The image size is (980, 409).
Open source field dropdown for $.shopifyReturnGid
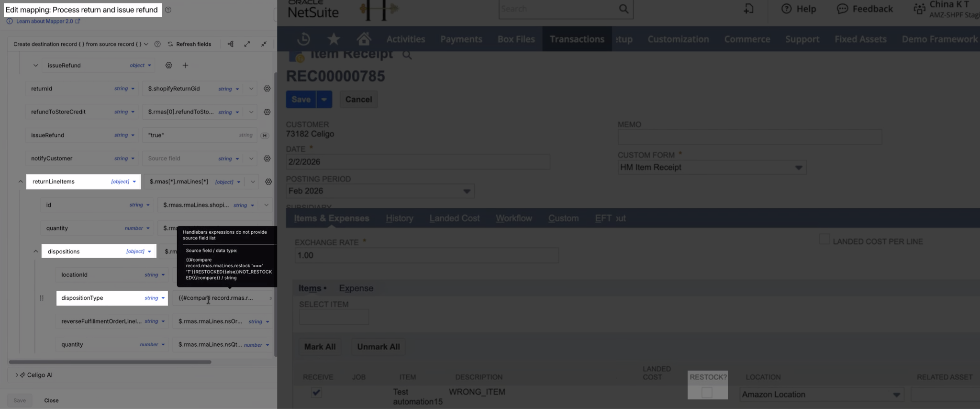pyautogui.click(x=251, y=89)
